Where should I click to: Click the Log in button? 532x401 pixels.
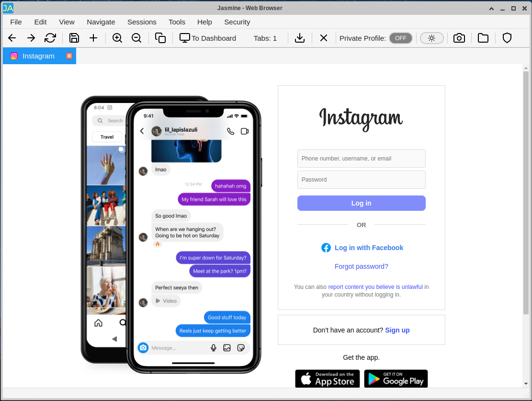click(x=362, y=203)
